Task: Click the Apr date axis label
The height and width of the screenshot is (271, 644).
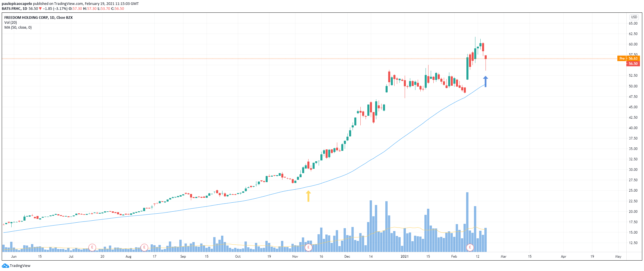Action: [564, 257]
